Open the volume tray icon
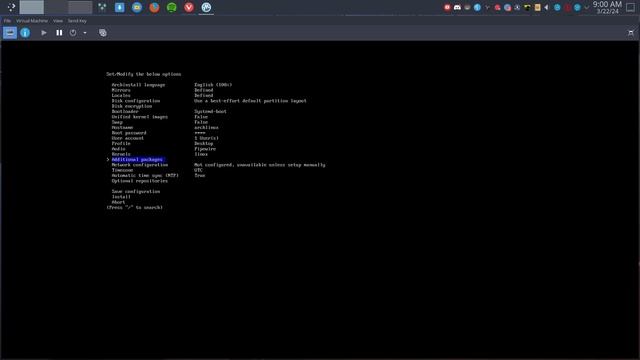Image resolution: width=640 pixels, height=360 pixels. click(x=547, y=7)
